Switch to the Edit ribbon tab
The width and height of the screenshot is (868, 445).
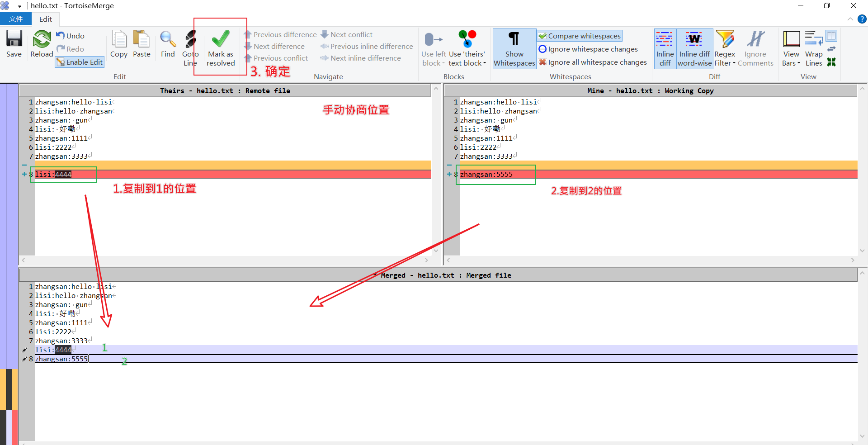(45, 19)
